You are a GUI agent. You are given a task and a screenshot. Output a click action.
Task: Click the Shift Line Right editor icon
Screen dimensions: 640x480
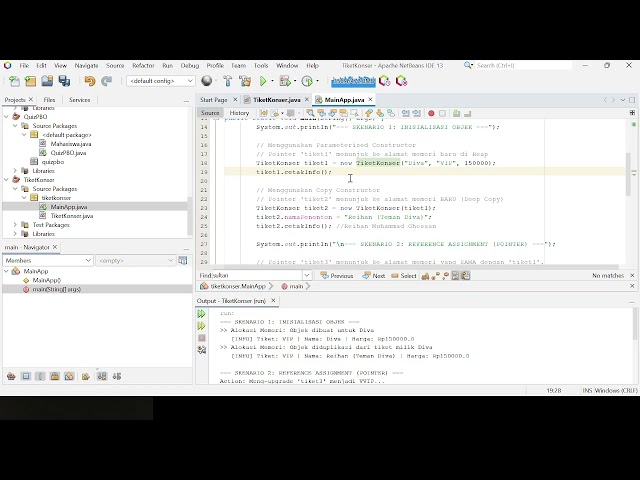416,113
